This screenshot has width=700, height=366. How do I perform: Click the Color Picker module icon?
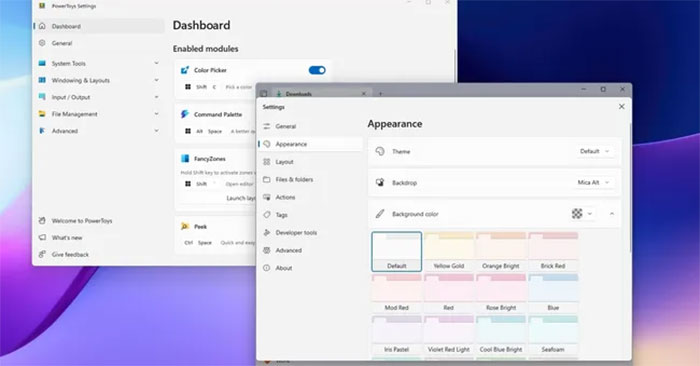185,70
